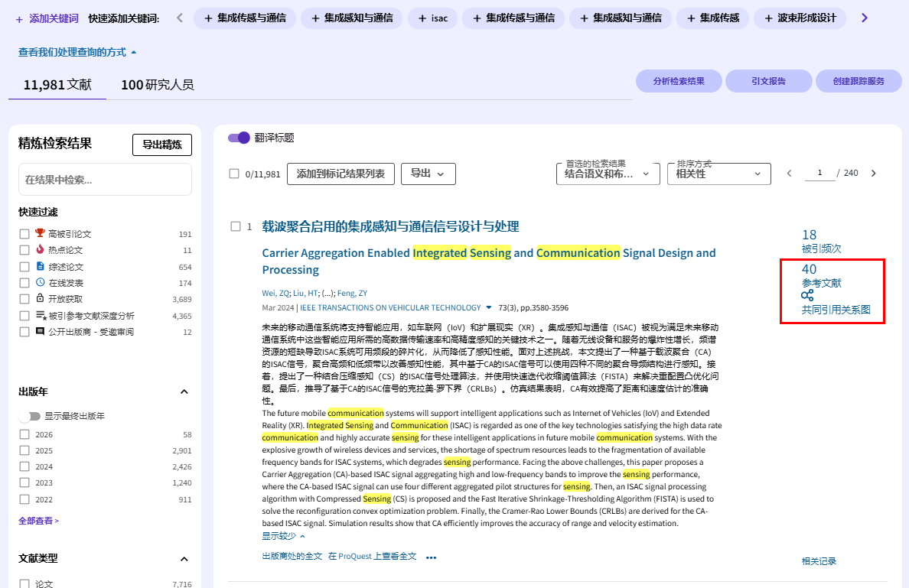This screenshot has height=588, width=909.
Task: Open the 排序方式 相关性 dropdown
Action: (x=718, y=174)
